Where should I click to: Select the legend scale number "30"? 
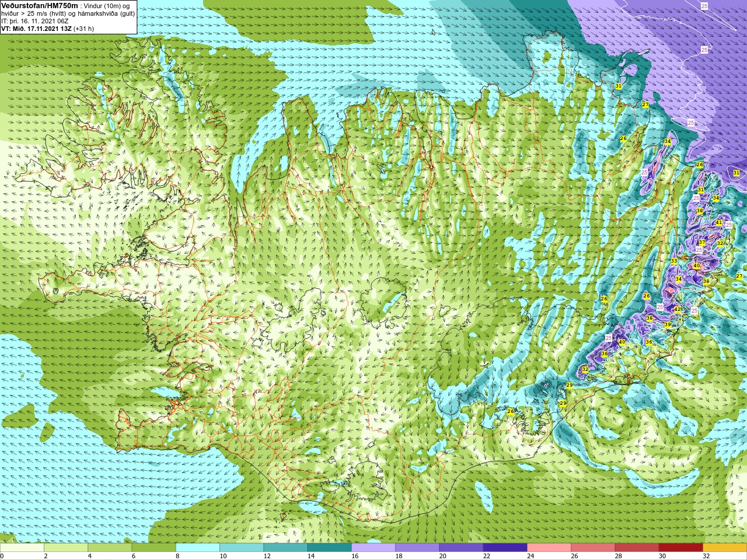[662, 556]
